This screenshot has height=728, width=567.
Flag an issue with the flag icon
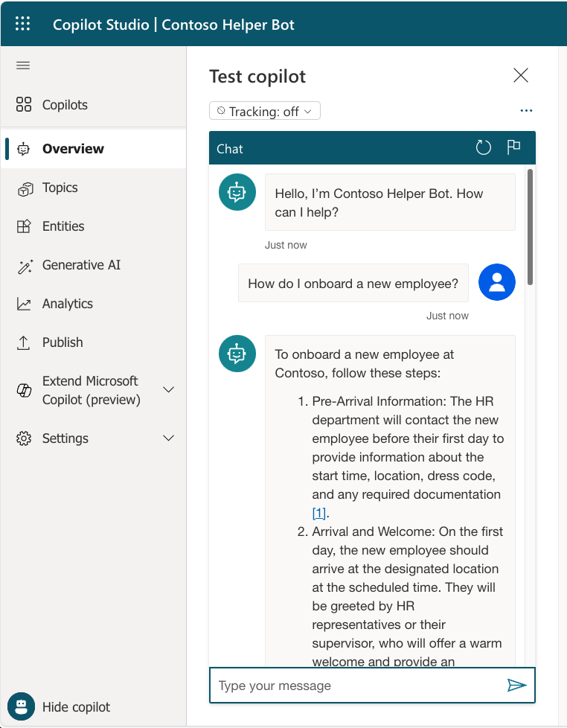click(x=513, y=147)
